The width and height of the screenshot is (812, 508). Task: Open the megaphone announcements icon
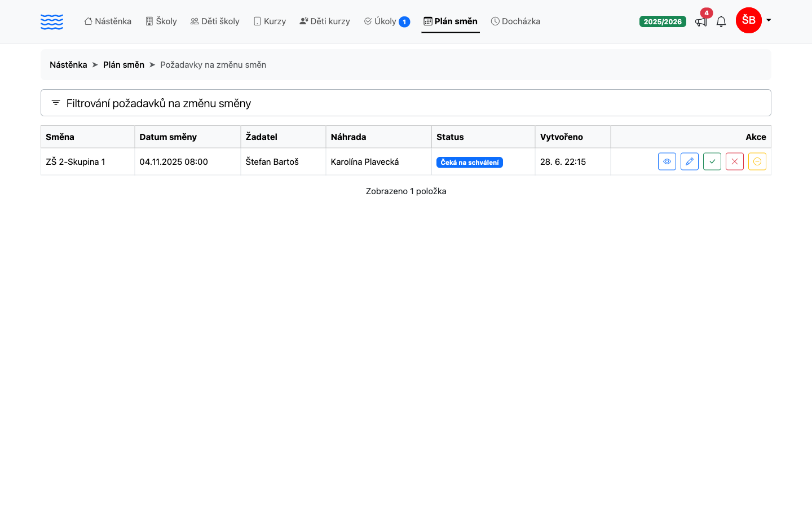(x=701, y=21)
